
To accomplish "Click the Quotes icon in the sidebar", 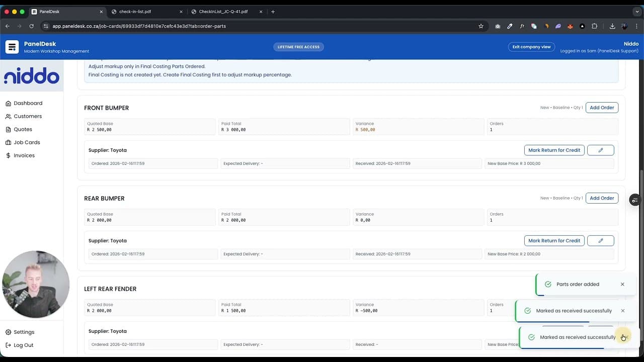I will pos(8,129).
